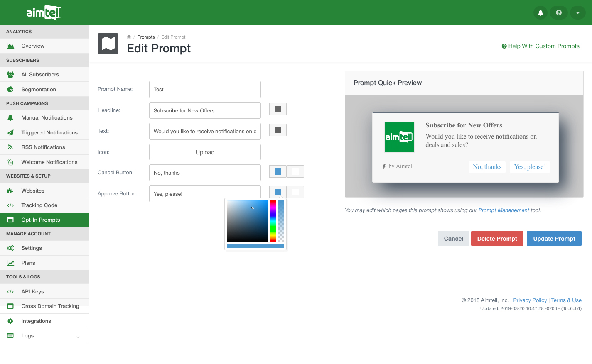Click the icon Upload button
Screen dimensions: 592x364
(205, 152)
